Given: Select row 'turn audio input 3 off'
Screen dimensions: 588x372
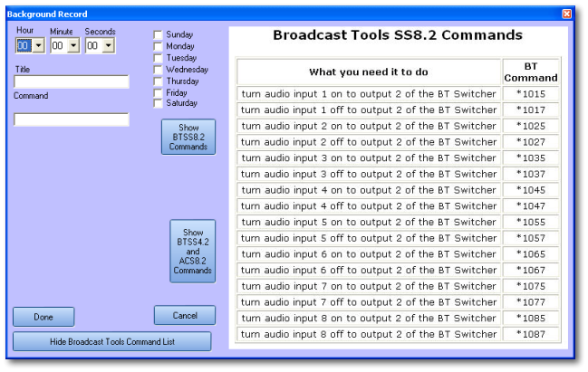Looking at the screenshot, I should (x=369, y=174).
